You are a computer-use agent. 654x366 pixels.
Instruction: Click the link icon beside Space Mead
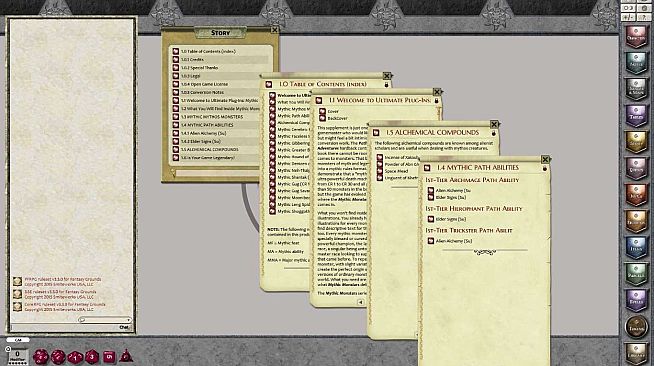pos(380,171)
